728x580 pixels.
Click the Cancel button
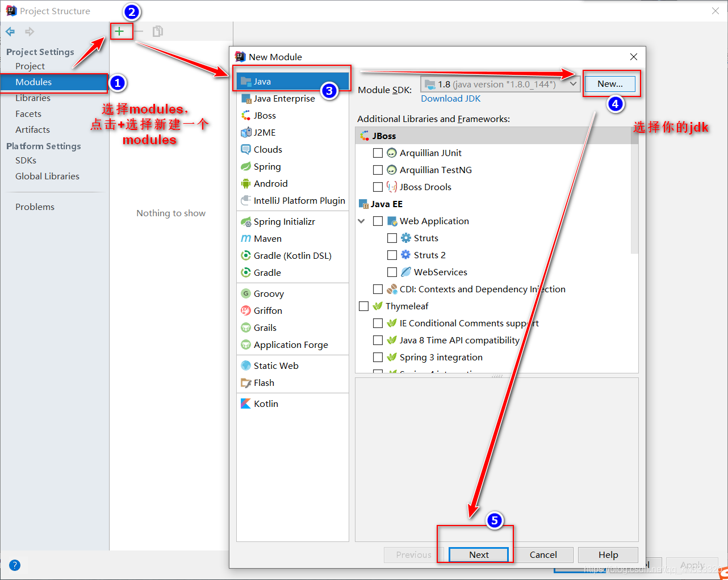click(x=543, y=555)
